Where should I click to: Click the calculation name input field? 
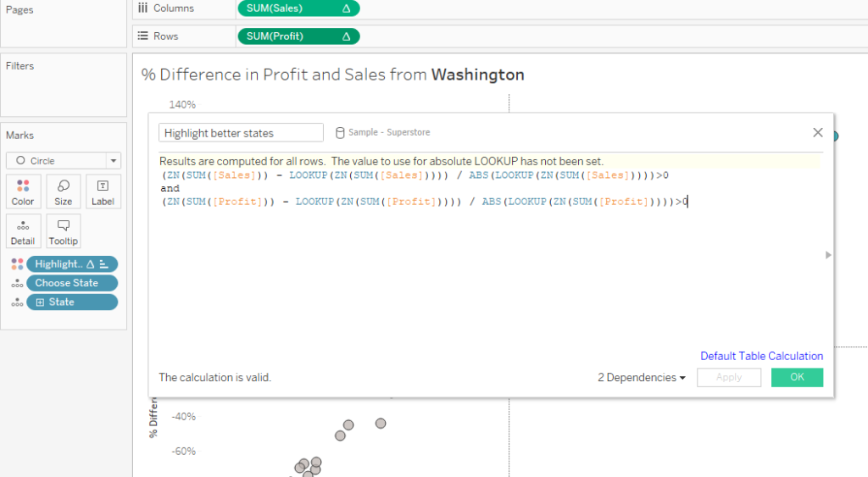[241, 133]
